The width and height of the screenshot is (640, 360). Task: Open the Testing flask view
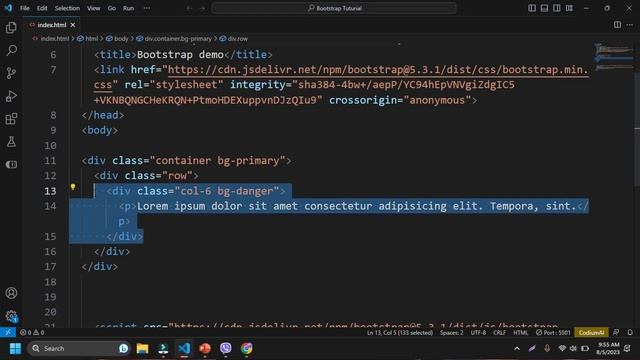[x=11, y=142]
